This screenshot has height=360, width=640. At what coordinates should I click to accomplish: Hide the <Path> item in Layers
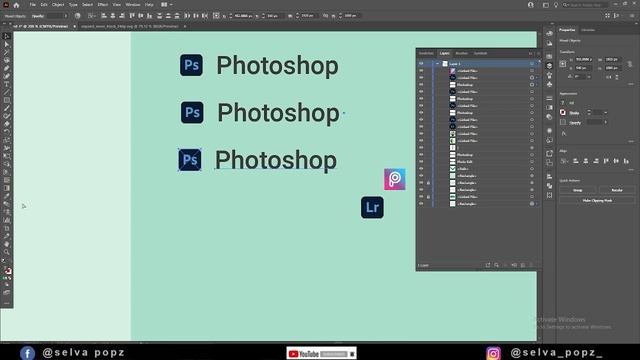click(x=421, y=169)
